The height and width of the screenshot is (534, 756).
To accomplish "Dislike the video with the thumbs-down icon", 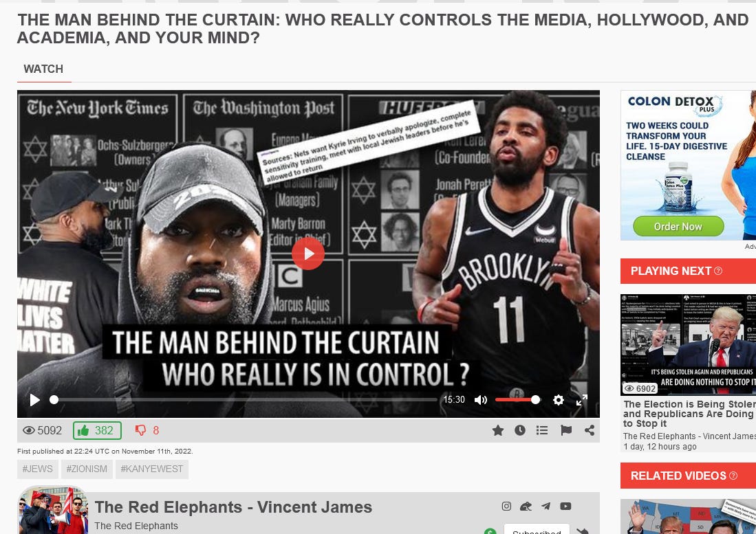I will coord(140,430).
